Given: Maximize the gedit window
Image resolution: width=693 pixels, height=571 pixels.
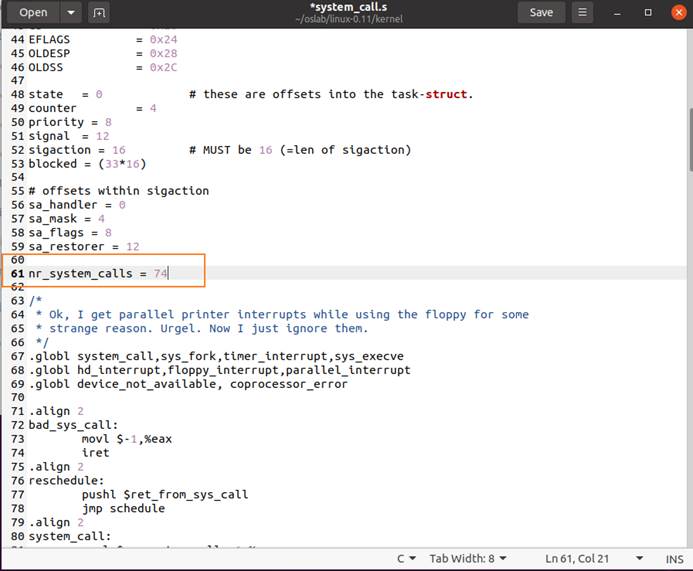Looking at the screenshot, I should (x=647, y=12).
